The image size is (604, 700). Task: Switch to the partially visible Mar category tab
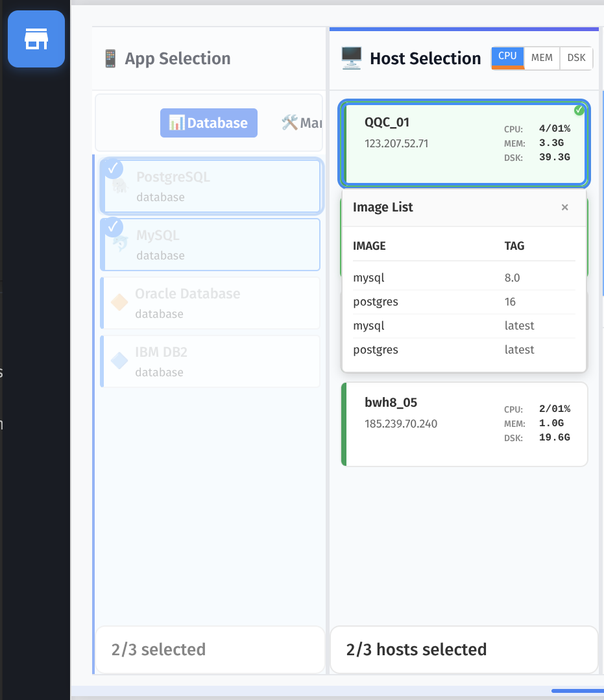[x=302, y=123]
